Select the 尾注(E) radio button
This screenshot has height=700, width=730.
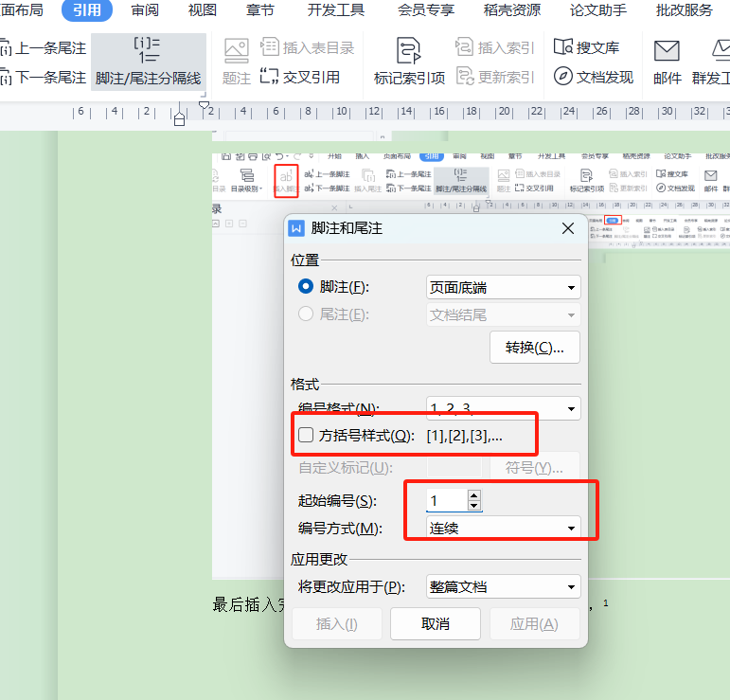click(306, 314)
